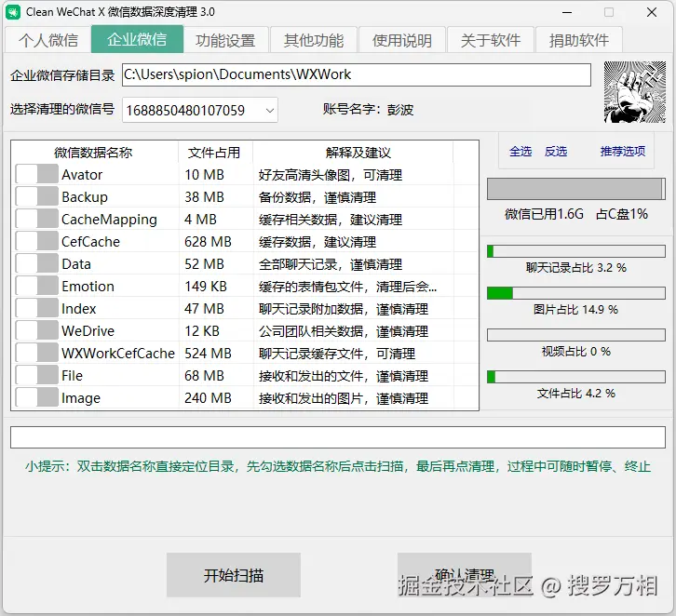The height and width of the screenshot is (616, 676).
Task: Click the 628 MB size cell
Action: click(208, 242)
